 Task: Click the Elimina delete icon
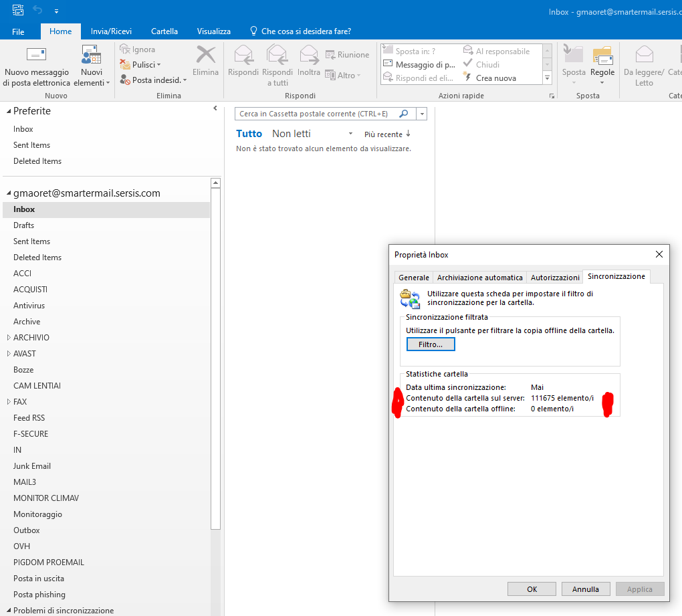pos(205,56)
